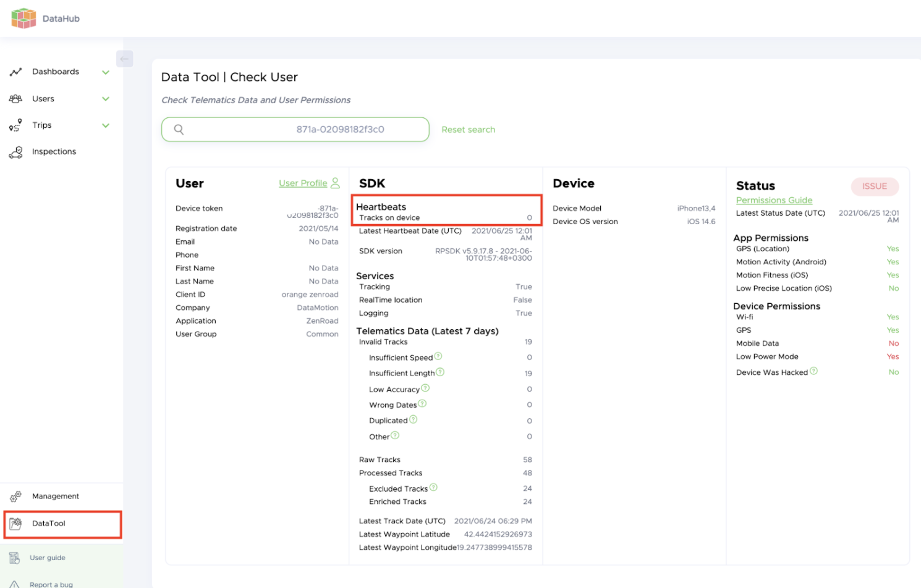Open Duplicated help tooltip icon
This screenshot has height=588, width=921.
pyautogui.click(x=414, y=419)
